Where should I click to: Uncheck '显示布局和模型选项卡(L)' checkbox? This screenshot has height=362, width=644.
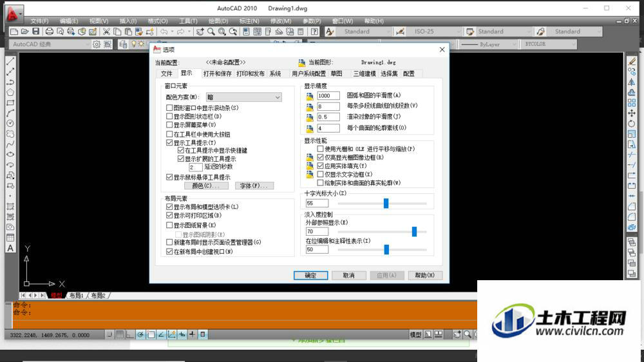click(169, 207)
